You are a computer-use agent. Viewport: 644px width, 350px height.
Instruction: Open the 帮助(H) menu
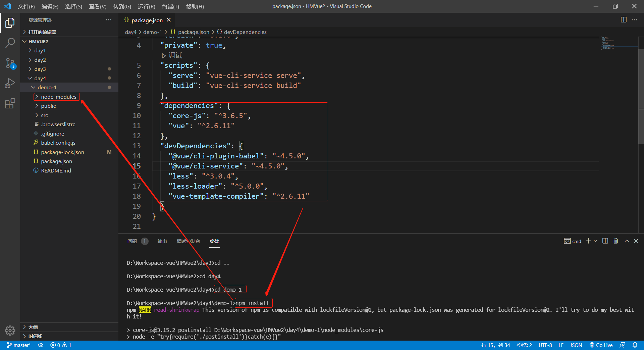(195, 6)
